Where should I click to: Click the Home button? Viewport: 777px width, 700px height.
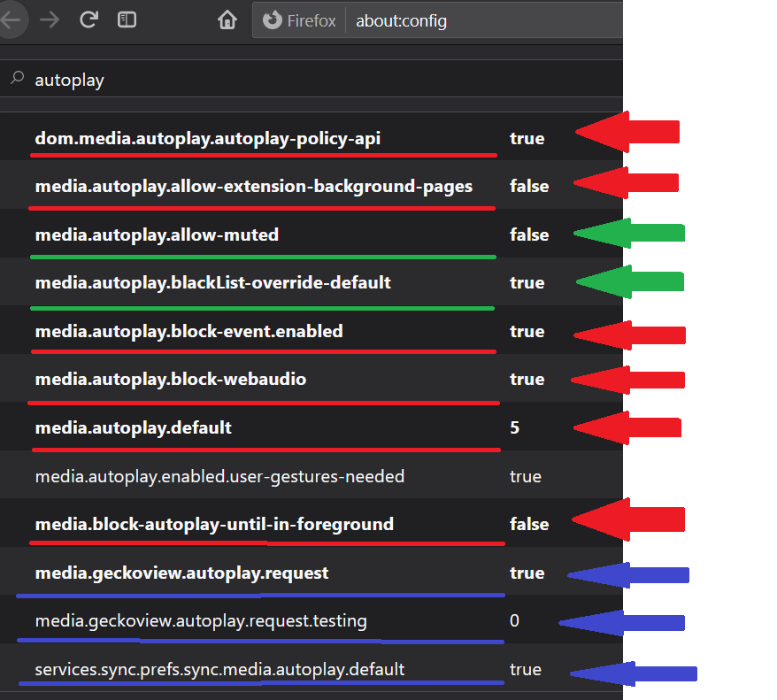(x=227, y=19)
